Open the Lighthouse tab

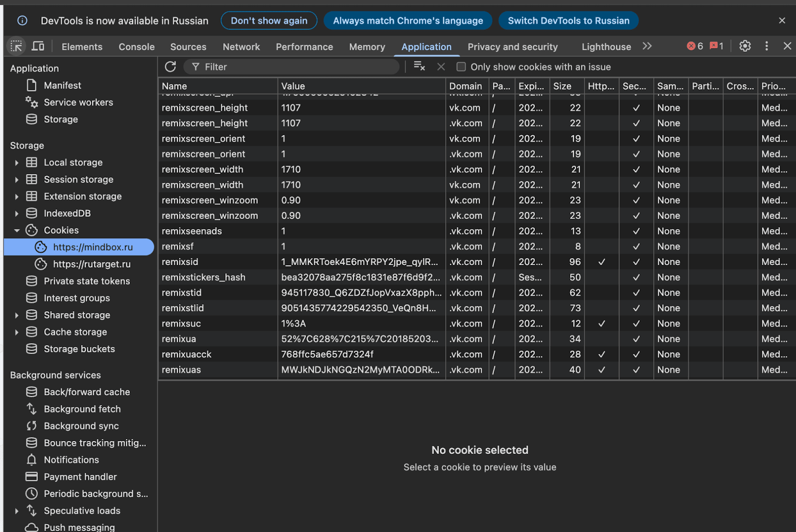click(x=606, y=47)
